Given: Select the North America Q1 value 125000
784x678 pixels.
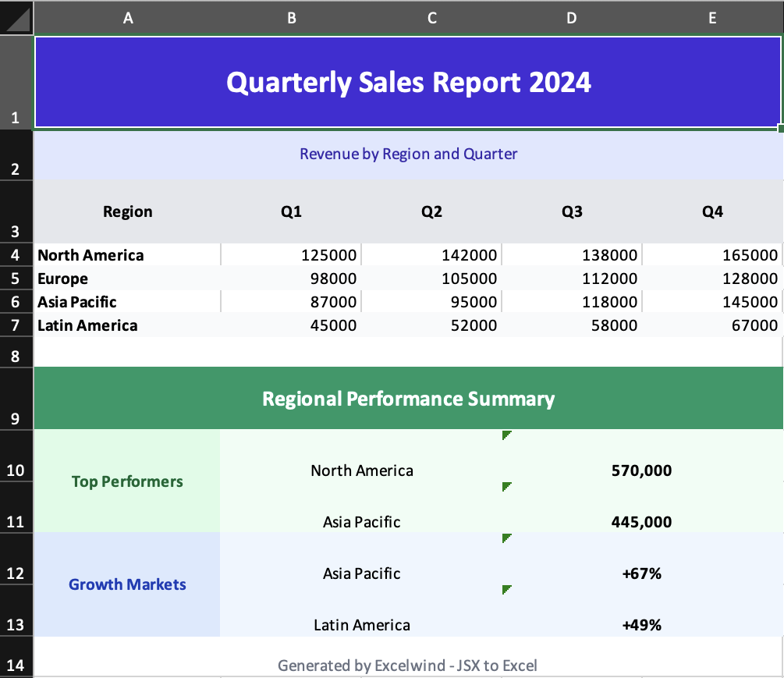Looking at the screenshot, I should tap(291, 255).
